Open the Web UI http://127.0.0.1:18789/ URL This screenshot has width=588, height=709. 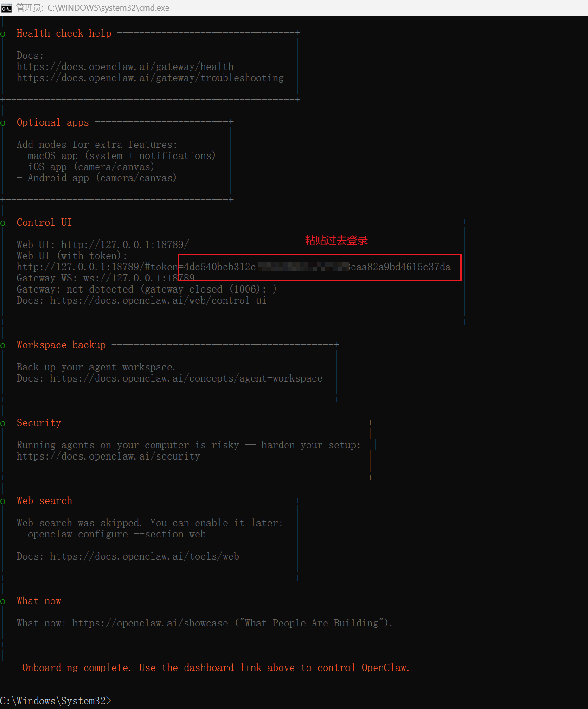coord(125,245)
